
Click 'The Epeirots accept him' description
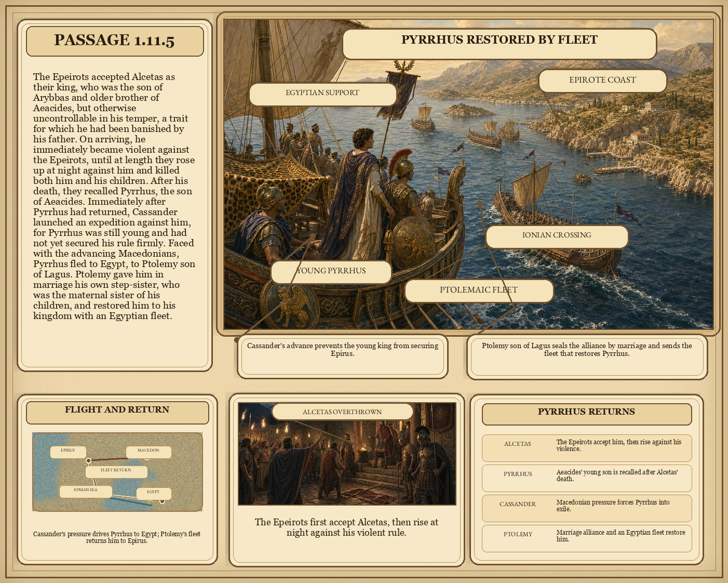point(618,445)
